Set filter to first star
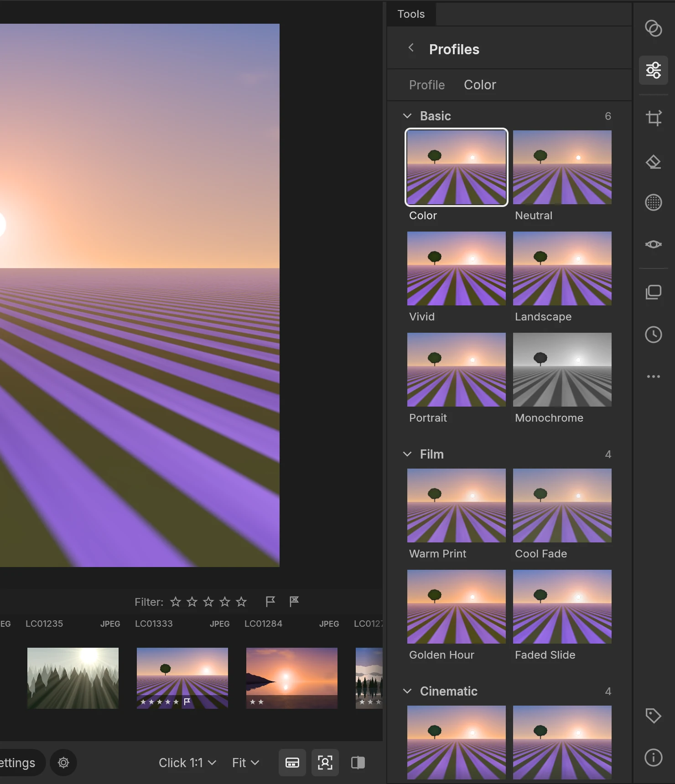 (x=176, y=602)
